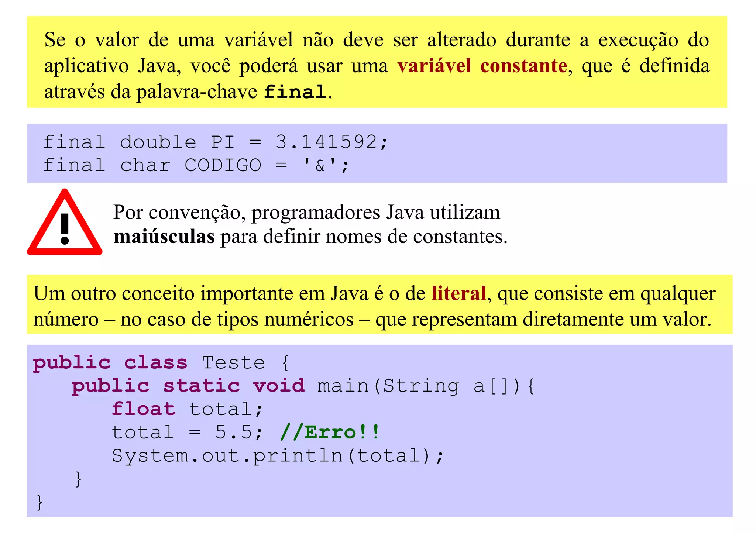
Task: Click the constant name 'CODIGO'
Action: [x=223, y=165]
